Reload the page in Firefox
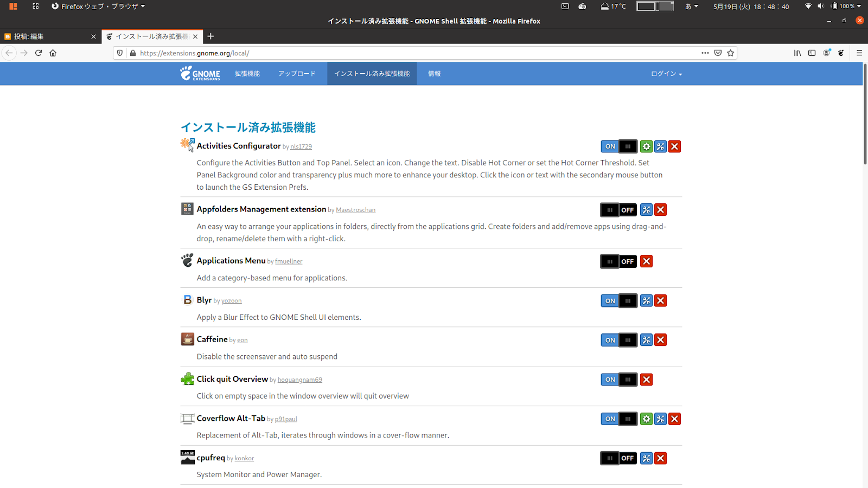The width and height of the screenshot is (868, 488). pos(39,53)
